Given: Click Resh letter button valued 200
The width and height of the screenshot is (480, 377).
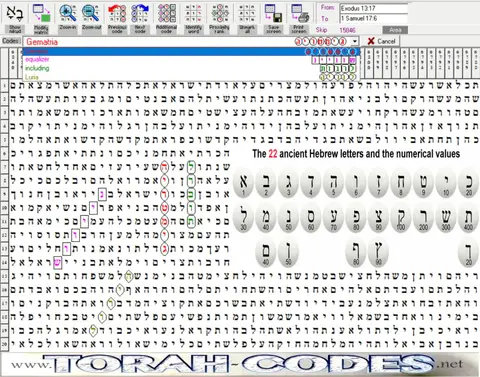Looking at the screenshot, I should point(424,218).
